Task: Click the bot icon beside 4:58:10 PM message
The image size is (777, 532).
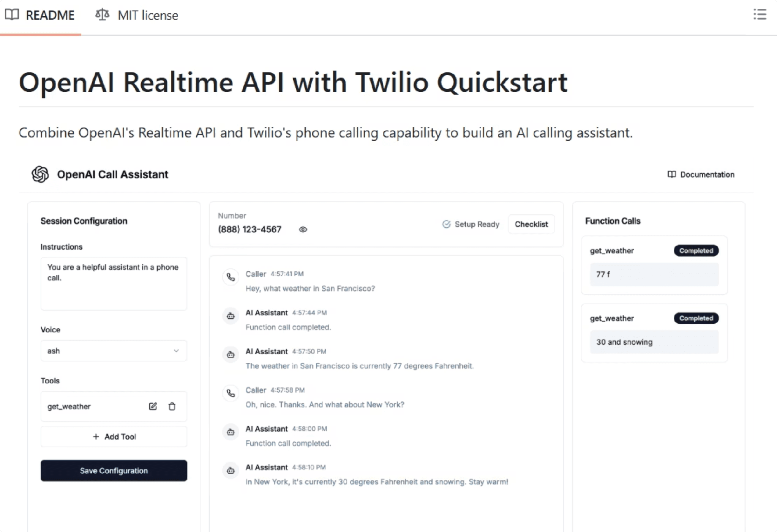Action: [231, 471]
